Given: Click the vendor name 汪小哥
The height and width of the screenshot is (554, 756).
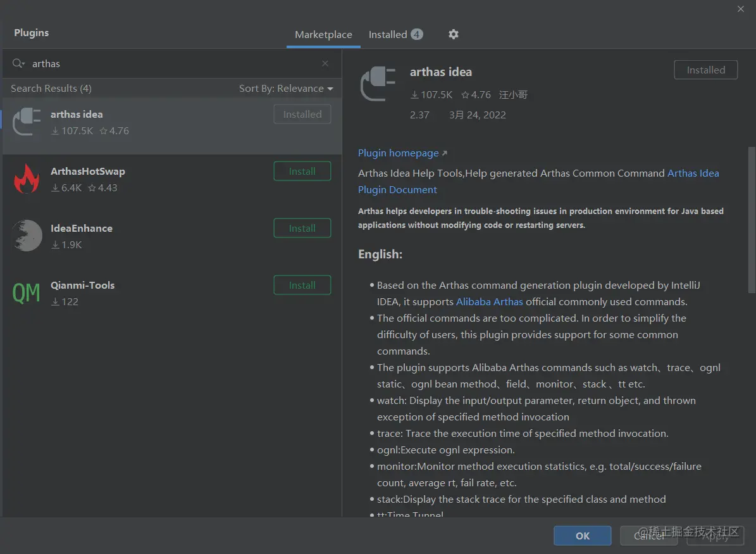Looking at the screenshot, I should pos(513,95).
